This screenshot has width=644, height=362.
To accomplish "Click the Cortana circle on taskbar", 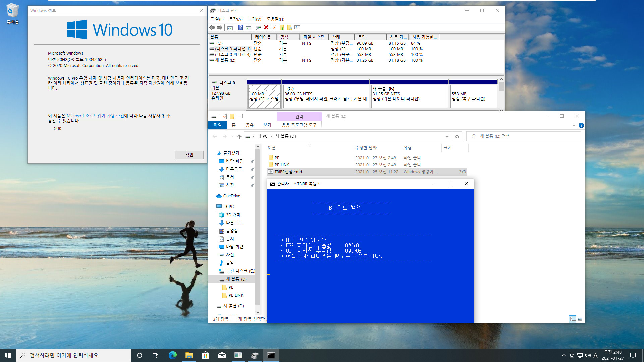I will click(140, 355).
